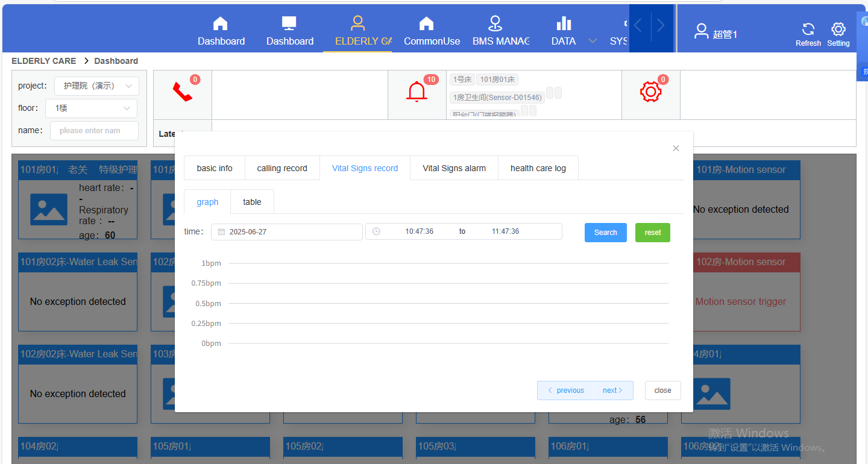Switch to the table view tab
868x464 pixels.
pyautogui.click(x=252, y=202)
